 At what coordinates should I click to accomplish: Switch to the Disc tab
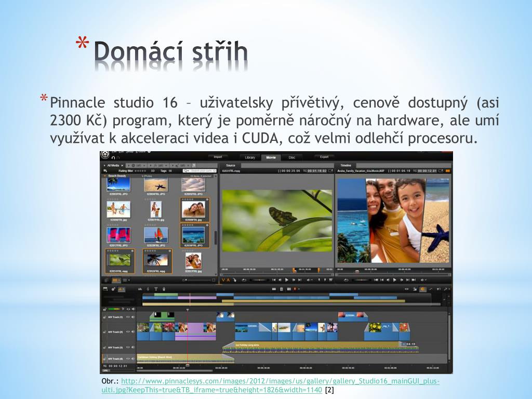tap(292, 157)
